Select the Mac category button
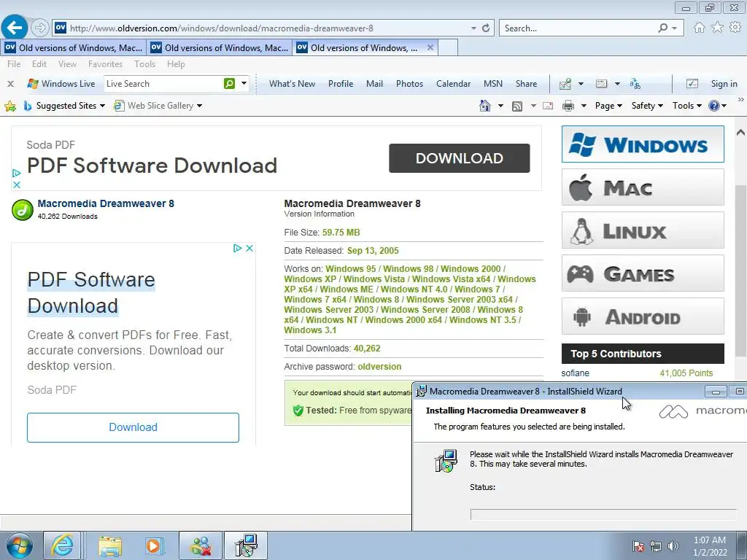The image size is (747, 560). coord(643,187)
